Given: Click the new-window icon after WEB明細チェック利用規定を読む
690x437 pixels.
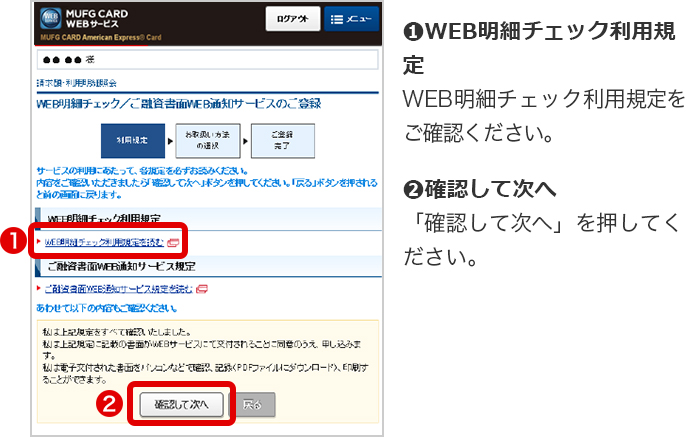Looking at the screenshot, I should pyautogui.click(x=173, y=242).
